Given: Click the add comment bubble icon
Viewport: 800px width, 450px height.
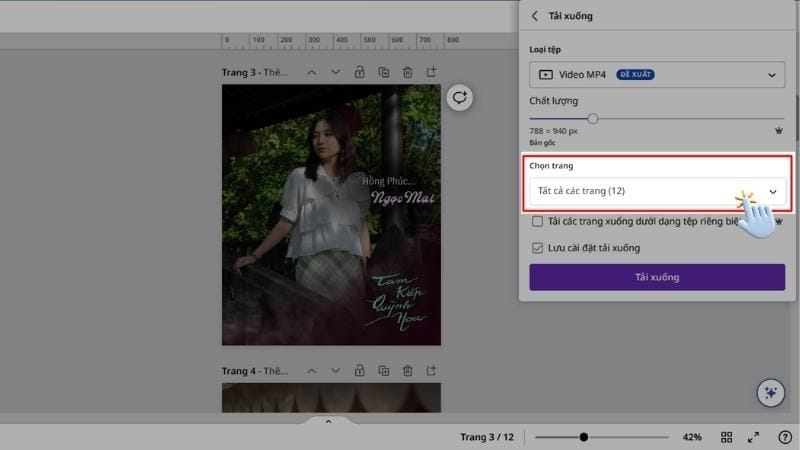Looking at the screenshot, I should tap(459, 97).
